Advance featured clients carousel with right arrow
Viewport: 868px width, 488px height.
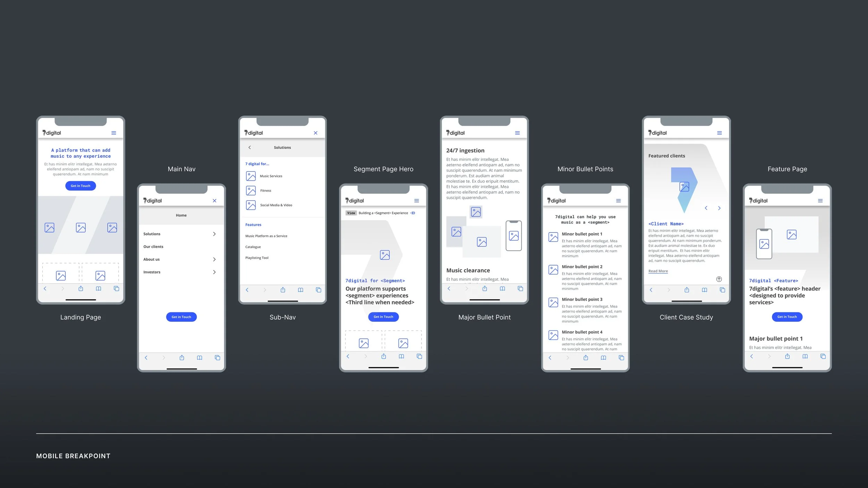click(719, 208)
